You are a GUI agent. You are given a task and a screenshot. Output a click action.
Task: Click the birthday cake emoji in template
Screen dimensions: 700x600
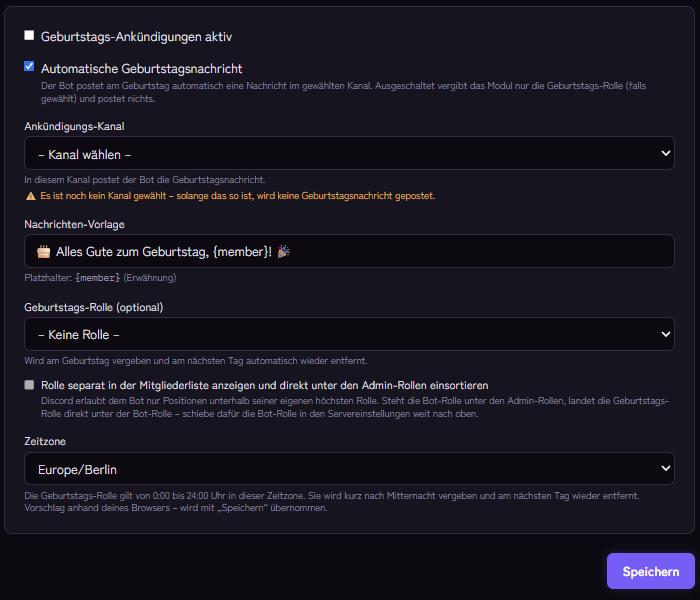click(x=43, y=252)
